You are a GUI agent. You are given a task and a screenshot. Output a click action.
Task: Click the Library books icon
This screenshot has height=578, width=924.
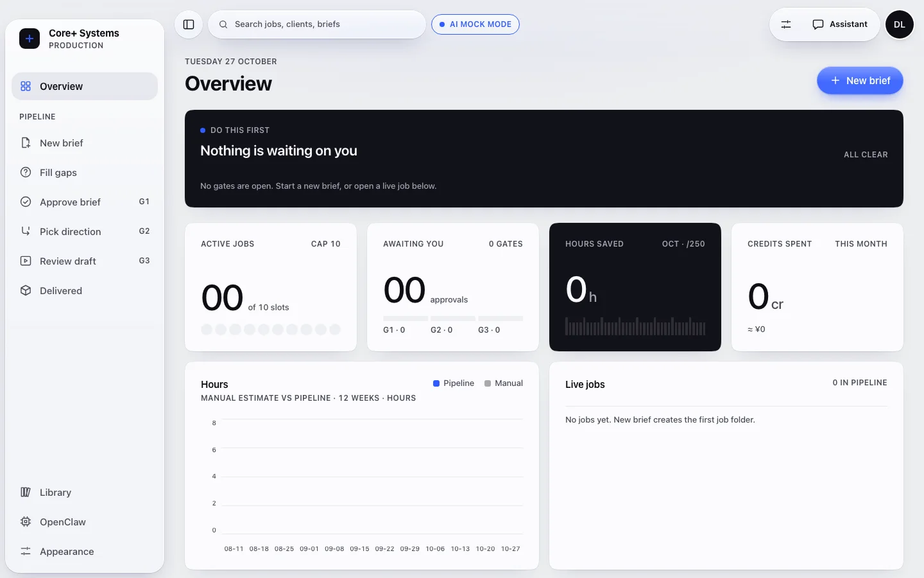click(x=26, y=492)
